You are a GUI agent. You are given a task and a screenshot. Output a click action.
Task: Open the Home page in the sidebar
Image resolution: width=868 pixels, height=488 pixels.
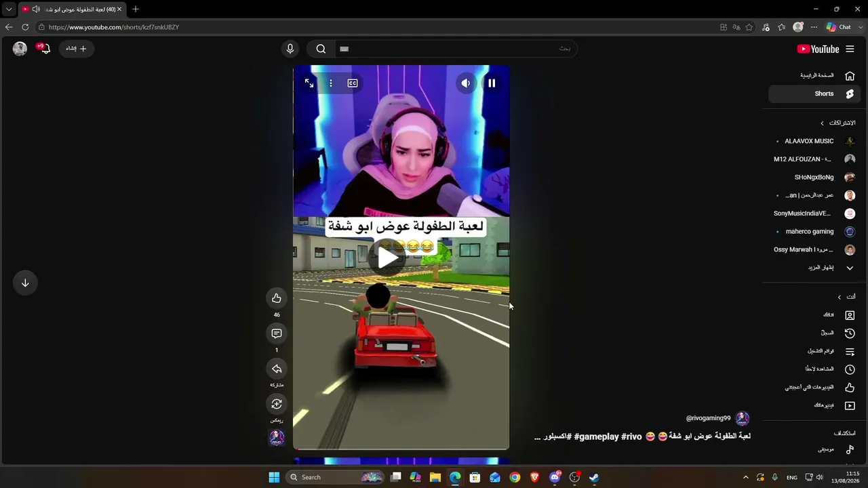click(x=814, y=76)
